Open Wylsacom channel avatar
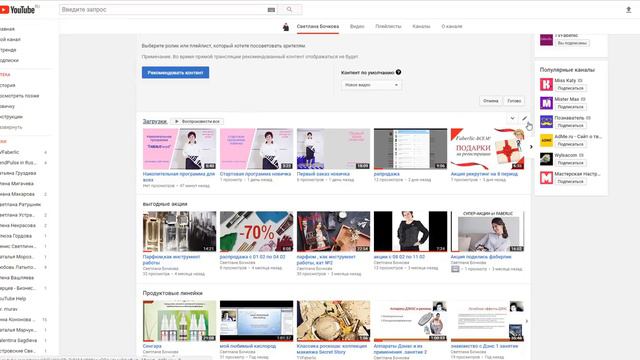Screen dimensions: 640x360 click(546, 159)
